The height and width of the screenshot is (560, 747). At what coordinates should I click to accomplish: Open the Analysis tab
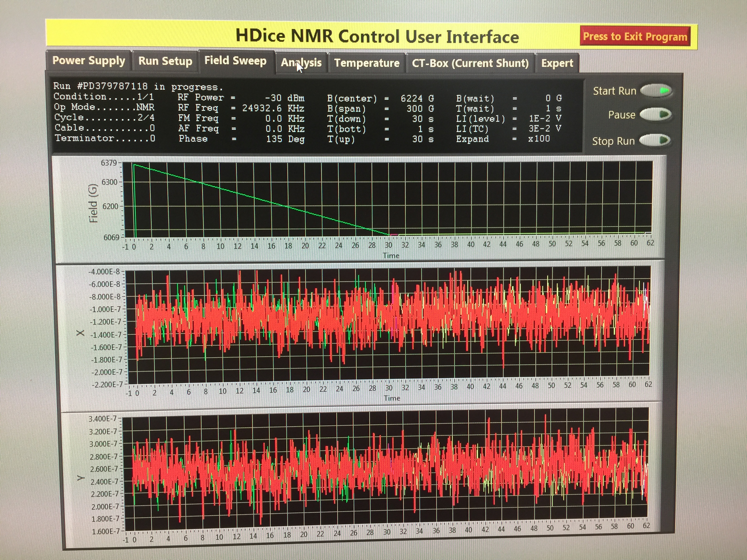coord(301,63)
